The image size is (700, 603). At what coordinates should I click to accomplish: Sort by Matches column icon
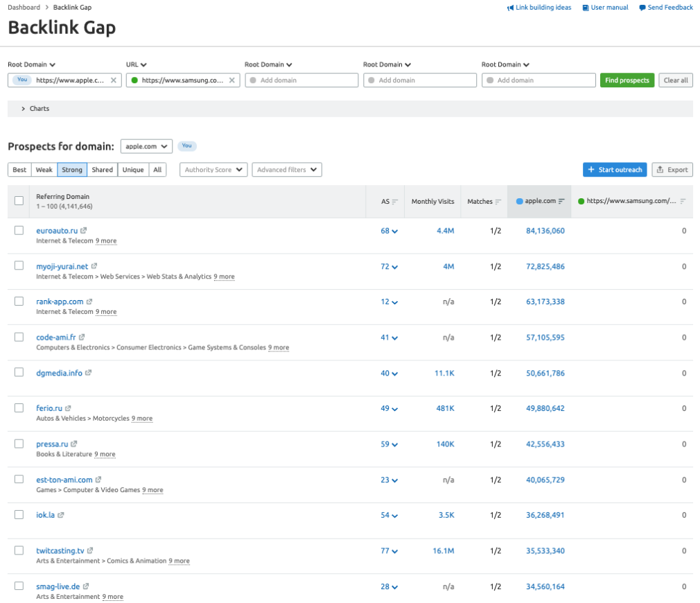tap(498, 202)
